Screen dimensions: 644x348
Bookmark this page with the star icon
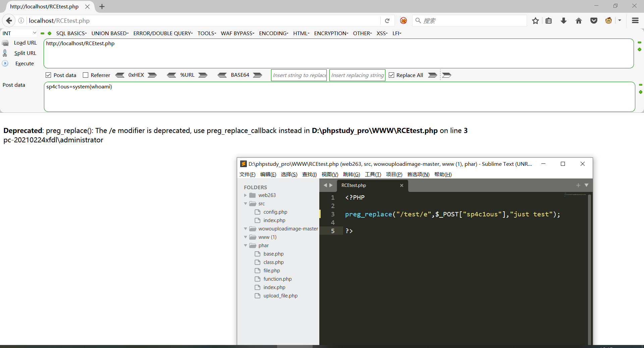click(535, 21)
